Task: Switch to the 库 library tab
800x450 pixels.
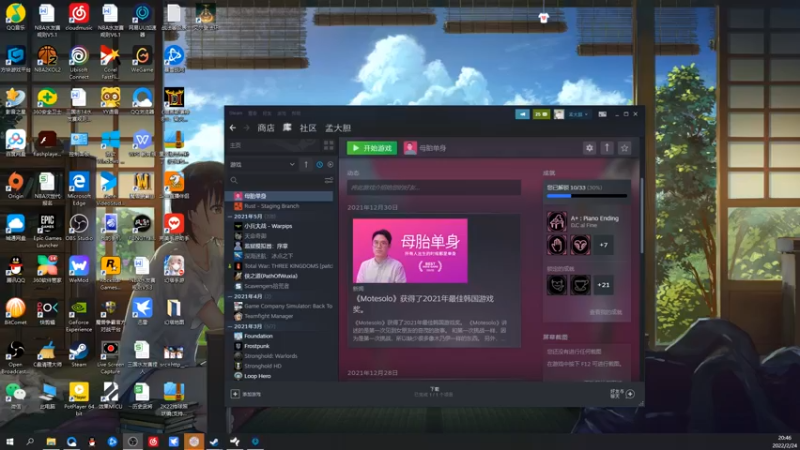Action: pyautogui.click(x=287, y=128)
